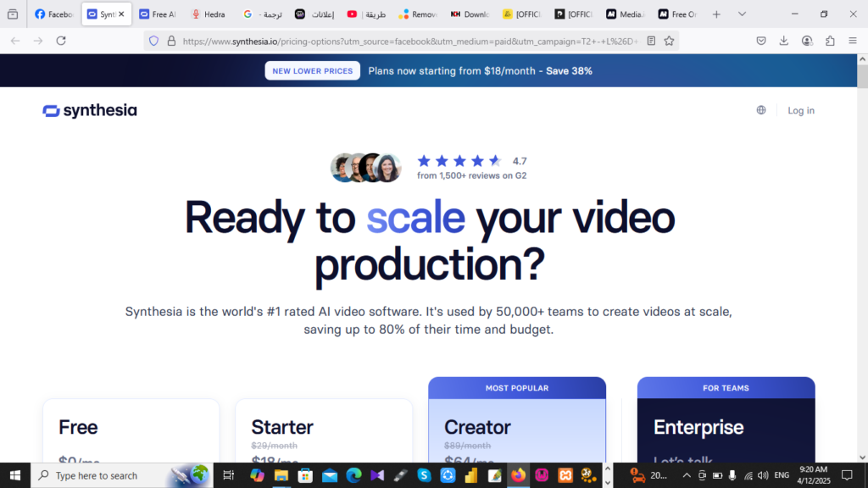868x488 pixels.
Task: Go forward to the next page
Action: click(37, 41)
